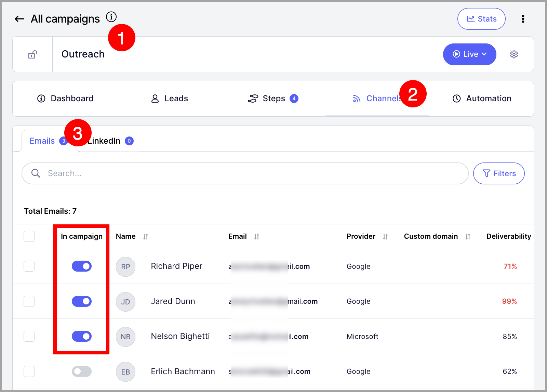Click the All campaigns title
This screenshot has width=547, height=392.
(x=65, y=19)
